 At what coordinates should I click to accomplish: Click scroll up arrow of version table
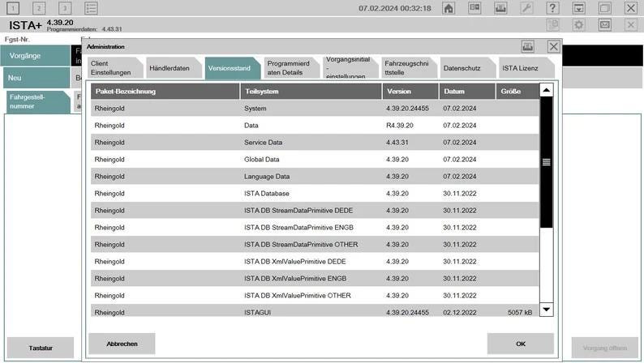546,90
